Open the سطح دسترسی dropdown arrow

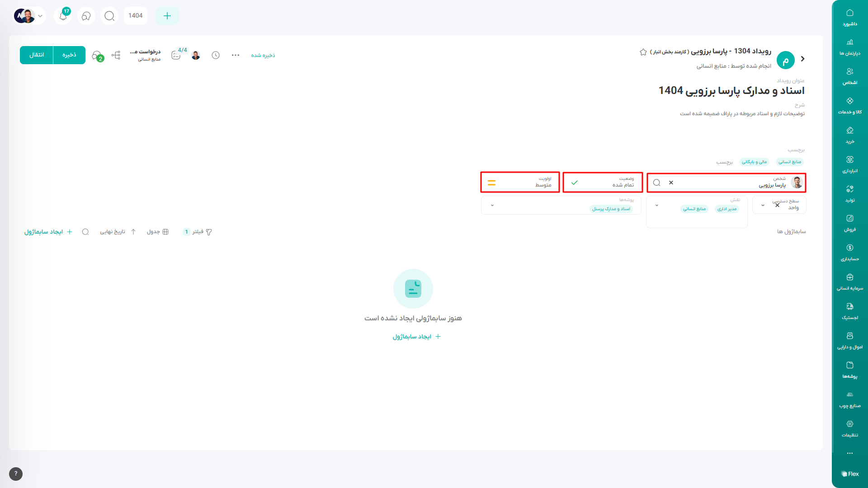pos(763,206)
